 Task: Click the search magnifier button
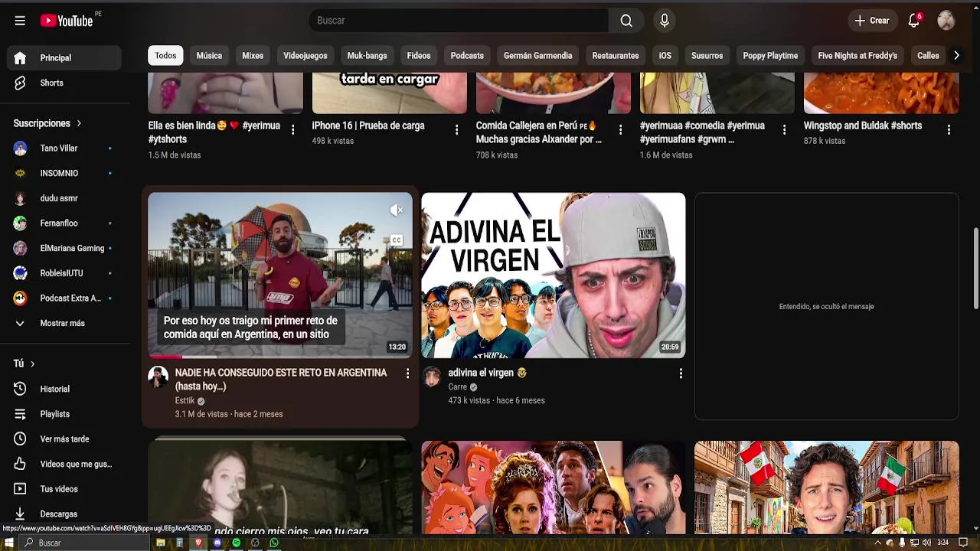tap(626, 21)
